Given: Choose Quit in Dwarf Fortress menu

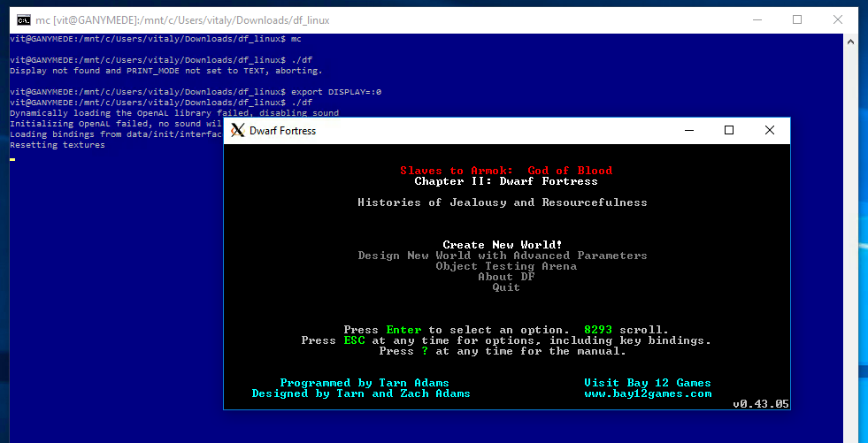Looking at the screenshot, I should click(506, 287).
